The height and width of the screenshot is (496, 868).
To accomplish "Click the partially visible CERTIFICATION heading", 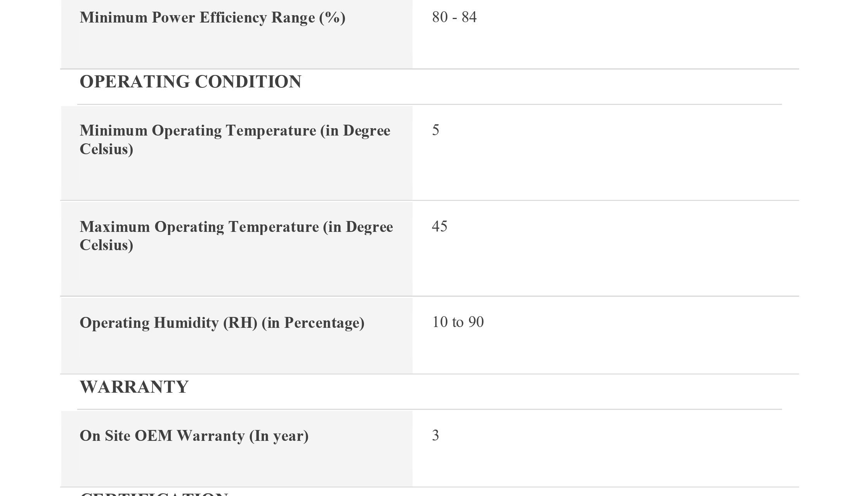I will 154,494.
